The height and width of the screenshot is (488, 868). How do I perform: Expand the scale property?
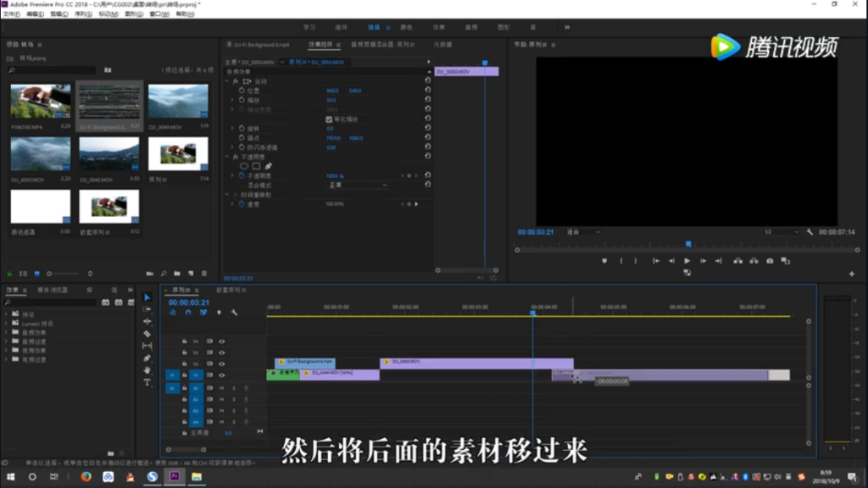[x=232, y=100]
